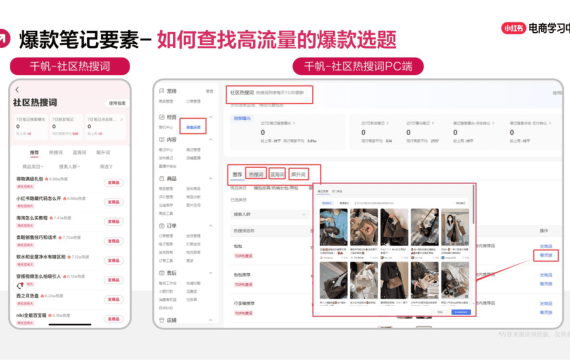Image resolution: width=570 pixels, height=360 pixels.
Task: Open thumbnail of masked woman holding bags
Action: click(x=455, y=227)
